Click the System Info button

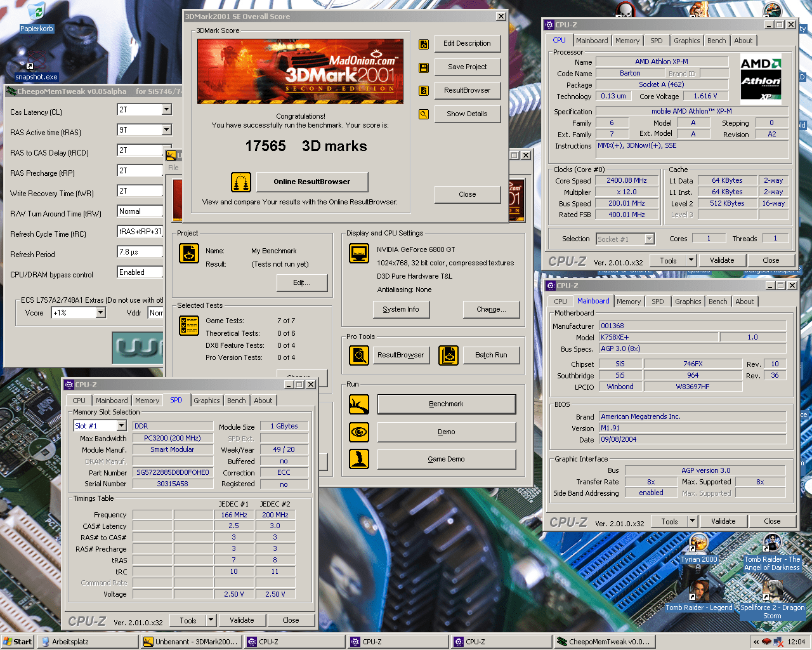[401, 310]
